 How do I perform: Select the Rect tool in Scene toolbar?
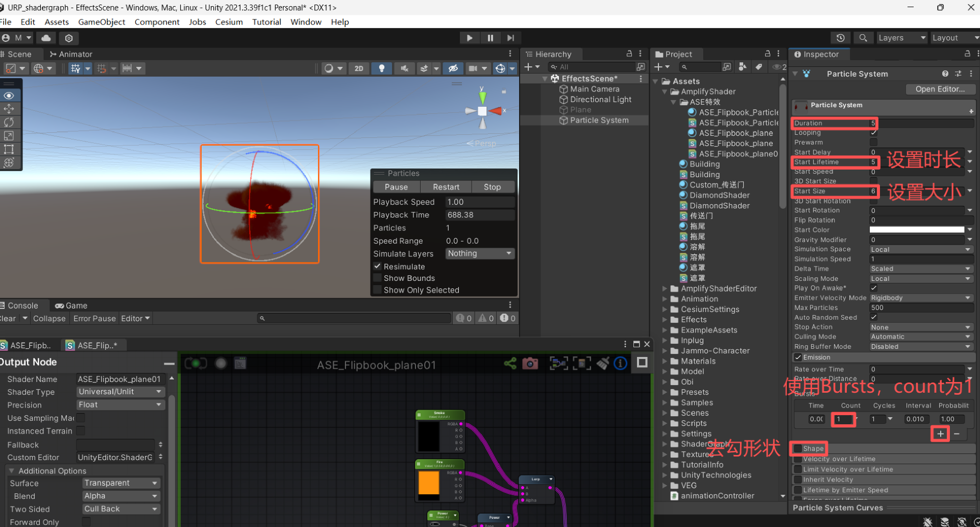point(9,149)
